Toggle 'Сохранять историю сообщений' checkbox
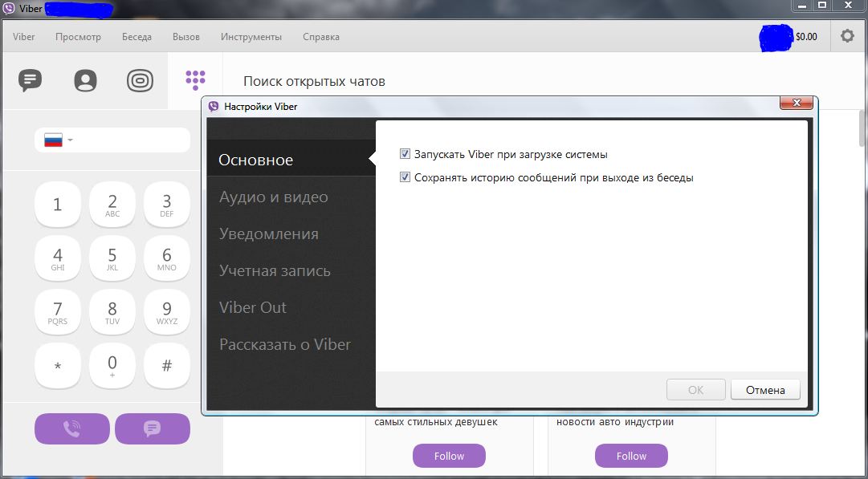The height and width of the screenshot is (479, 868). 405,178
